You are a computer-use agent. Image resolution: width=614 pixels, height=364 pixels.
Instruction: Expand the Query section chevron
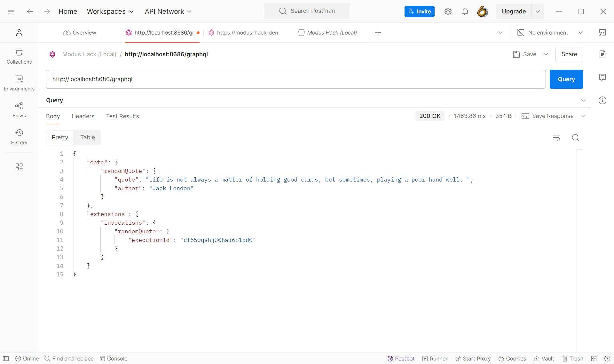click(583, 100)
